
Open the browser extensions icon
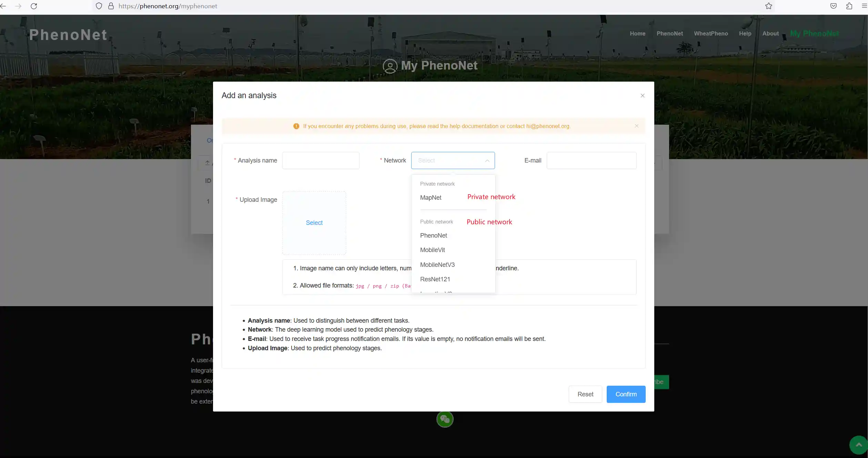coord(849,6)
